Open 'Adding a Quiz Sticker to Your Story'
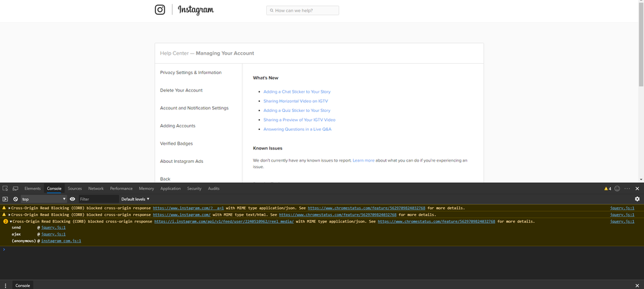 [x=297, y=110]
